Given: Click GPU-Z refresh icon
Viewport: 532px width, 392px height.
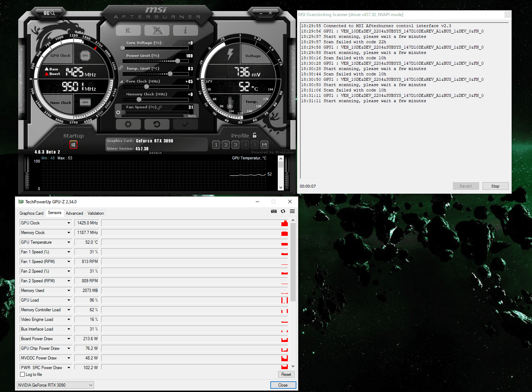Looking at the screenshot, I should pyautogui.click(x=283, y=211).
